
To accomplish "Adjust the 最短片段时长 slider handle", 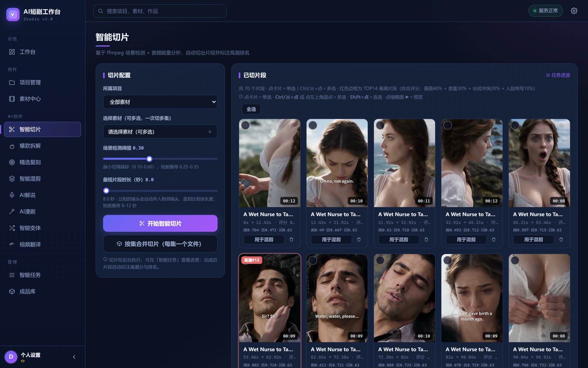I will [106, 191].
